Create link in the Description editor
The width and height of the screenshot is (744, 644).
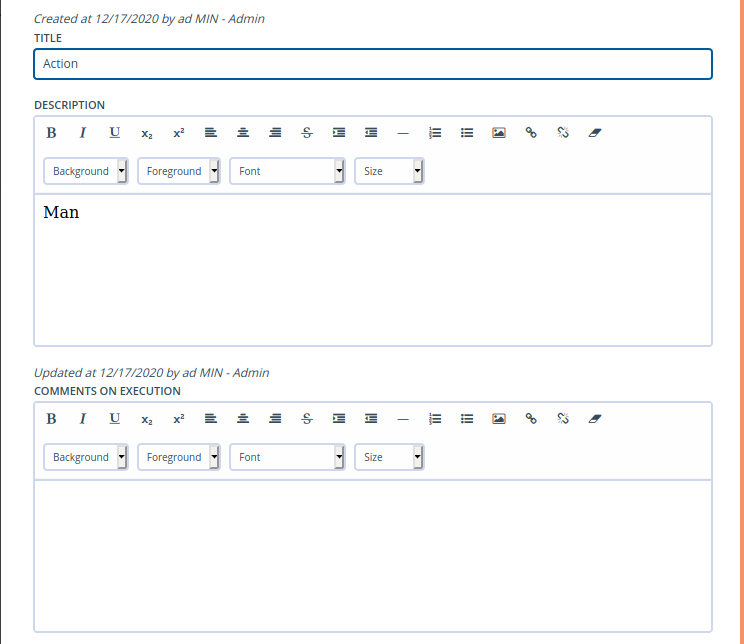[531, 133]
